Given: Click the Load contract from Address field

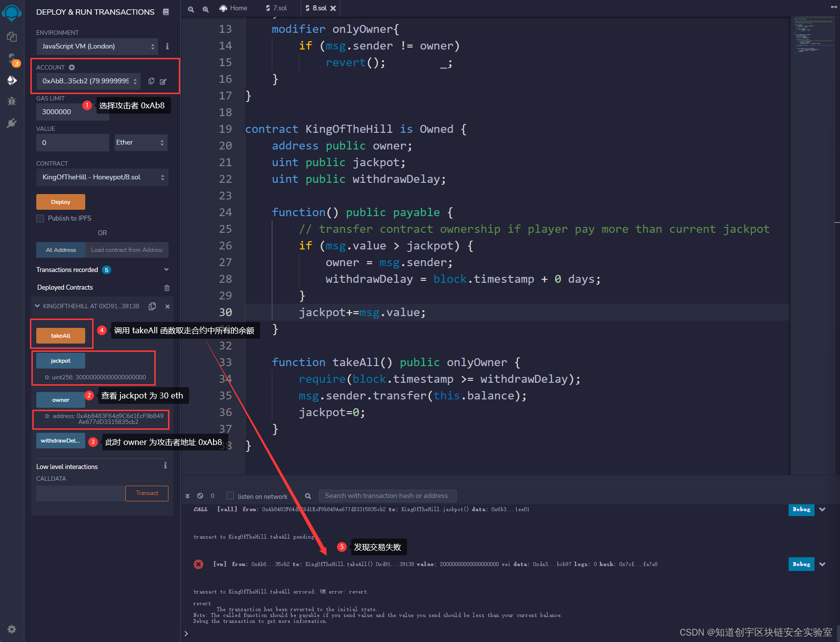Looking at the screenshot, I should click(127, 250).
